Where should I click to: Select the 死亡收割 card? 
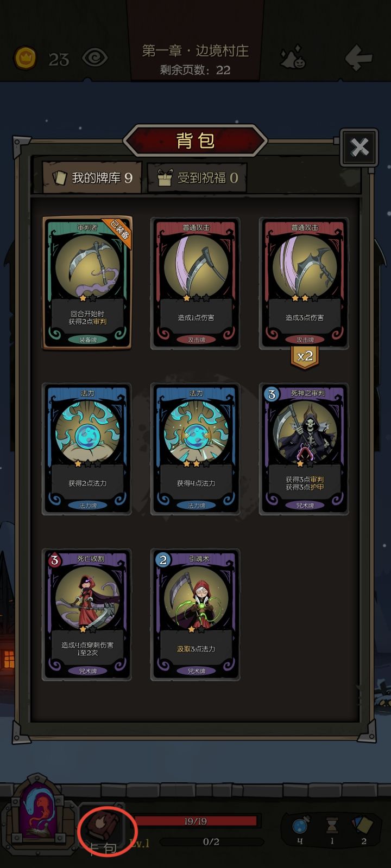coord(87,614)
